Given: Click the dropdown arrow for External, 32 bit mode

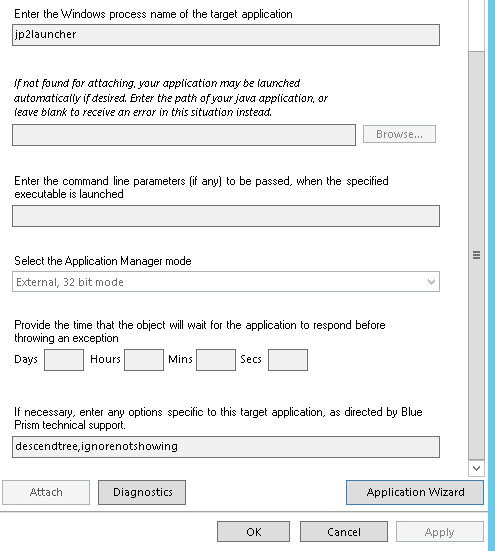Looking at the screenshot, I should point(431,281).
